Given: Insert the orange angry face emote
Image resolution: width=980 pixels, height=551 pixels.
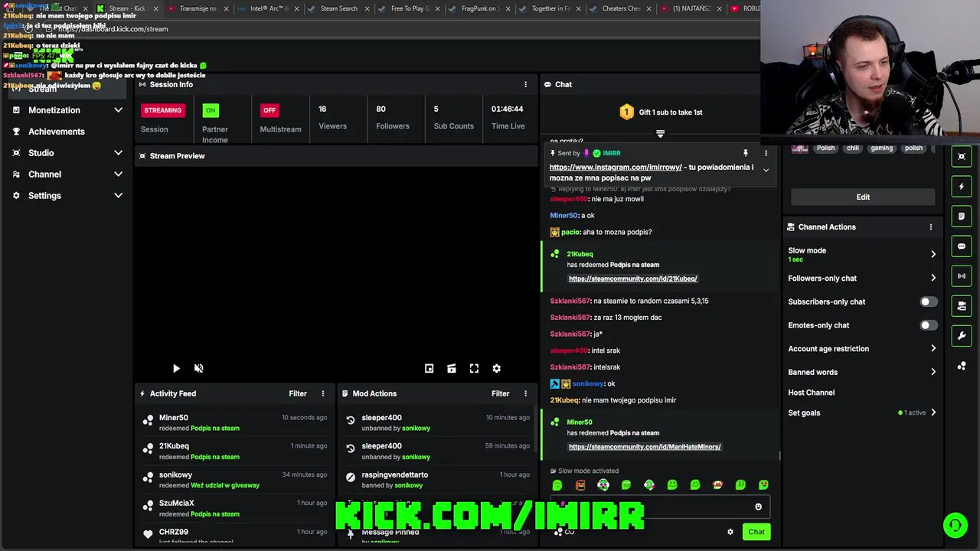Looking at the screenshot, I should (580, 485).
